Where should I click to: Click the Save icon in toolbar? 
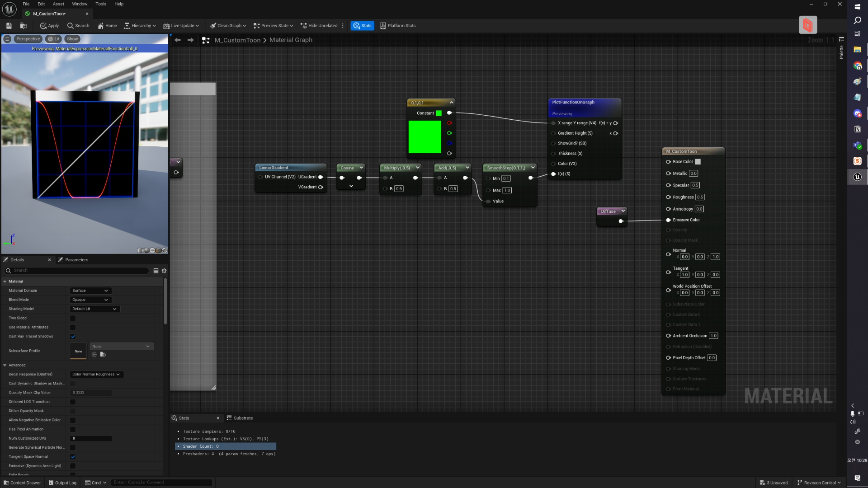point(9,26)
